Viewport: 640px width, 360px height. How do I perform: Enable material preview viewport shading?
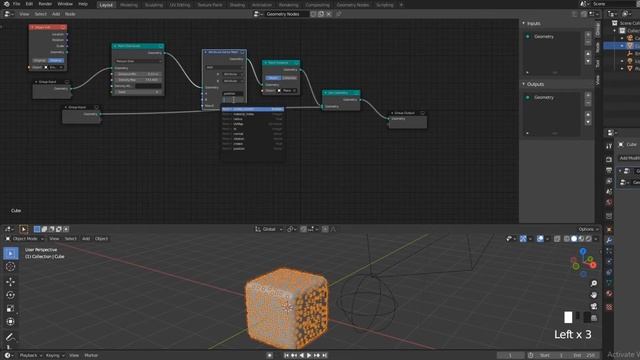point(581,239)
